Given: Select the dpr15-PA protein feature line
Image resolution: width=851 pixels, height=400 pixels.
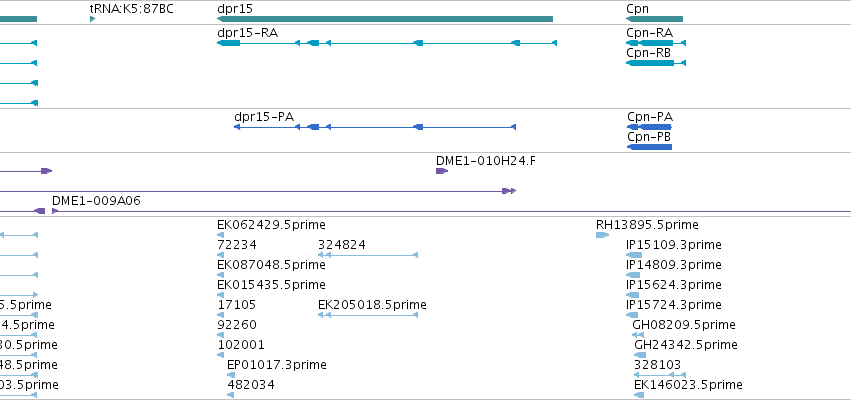Looking at the screenshot, I should coord(374,127).
